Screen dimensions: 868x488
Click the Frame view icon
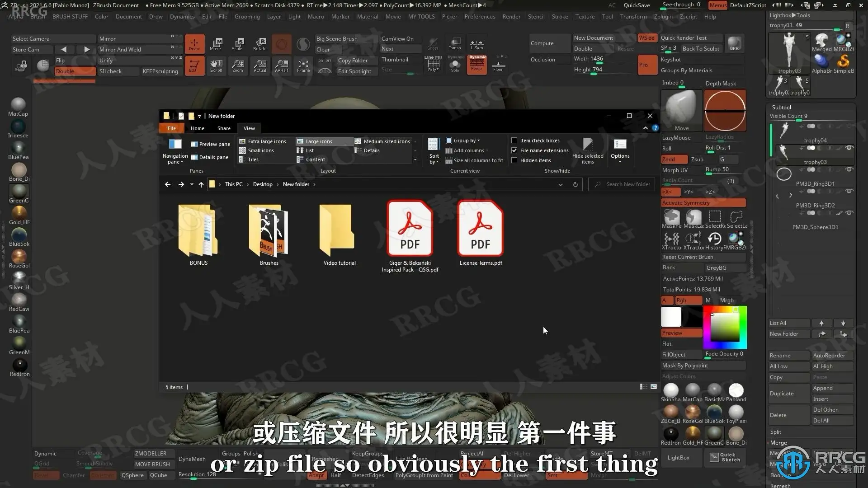(x=303, y=66)
